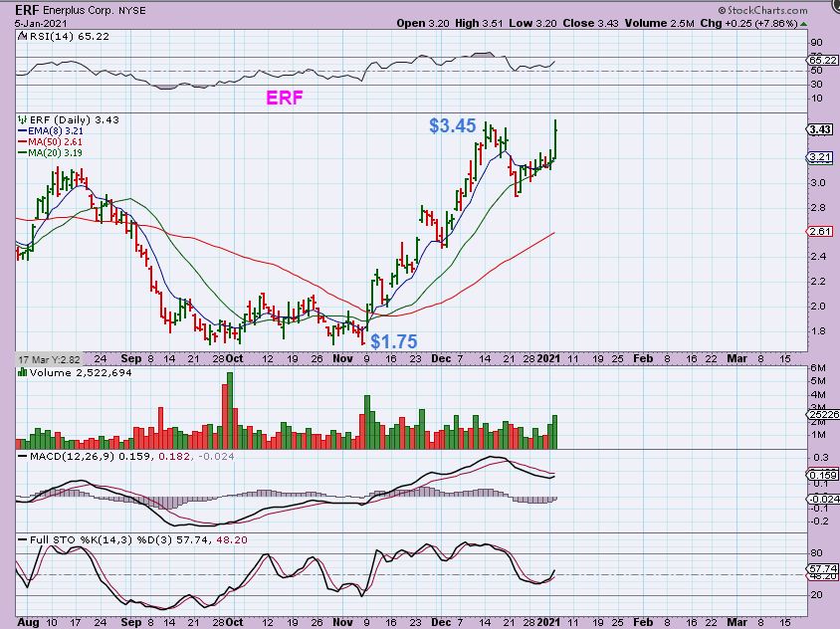Screen dimensions: 840x629
Task: Click the '0.182' MACD signal value
Action: click(174, 457)
